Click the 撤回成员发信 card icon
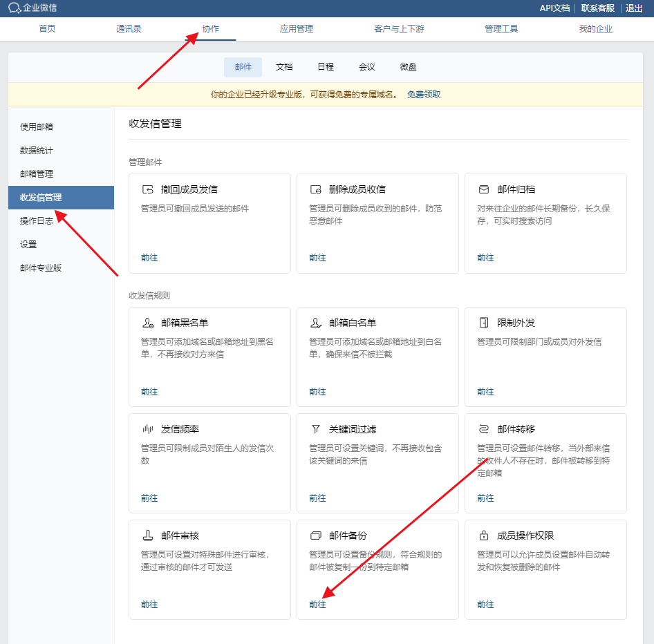 [x=147, y=189]
